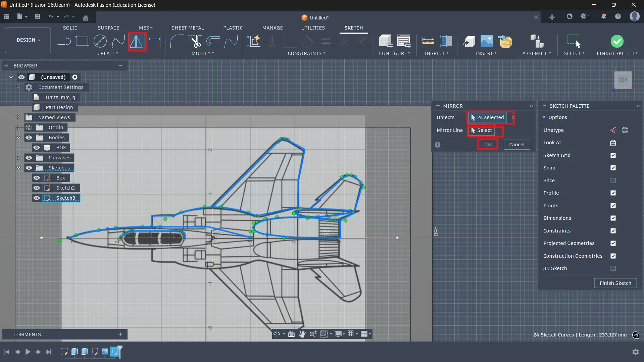
Task: Choose the 2-Point Rectangle tool
Action: (82, 42)
